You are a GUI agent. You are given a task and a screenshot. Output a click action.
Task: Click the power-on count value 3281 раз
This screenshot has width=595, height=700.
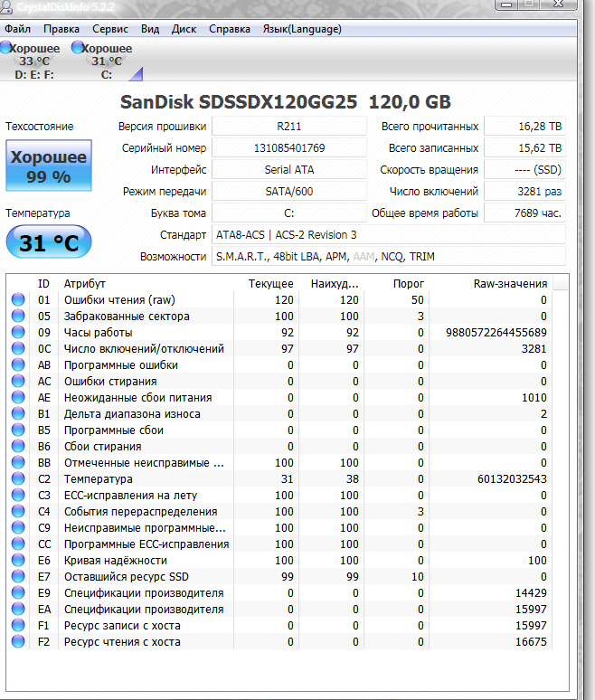pos(525,191)
